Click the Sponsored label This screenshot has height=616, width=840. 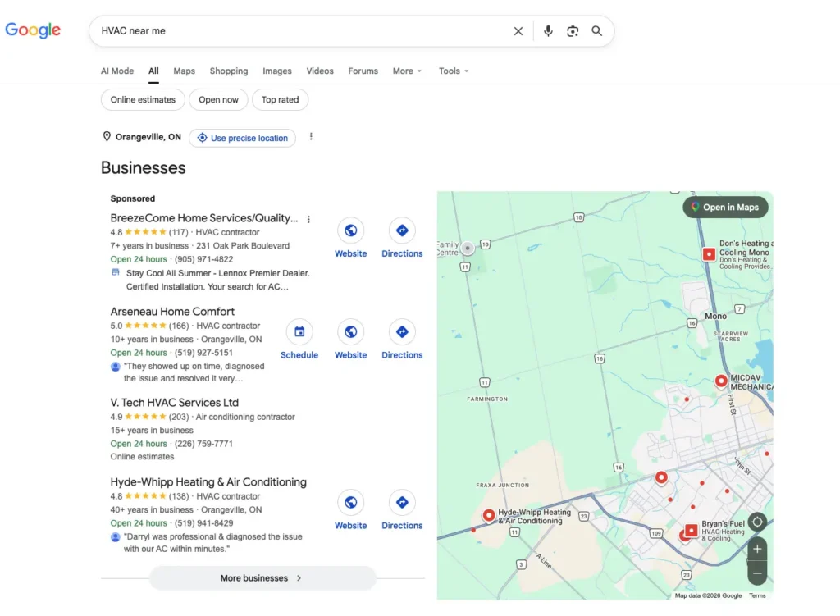[133, 198]
